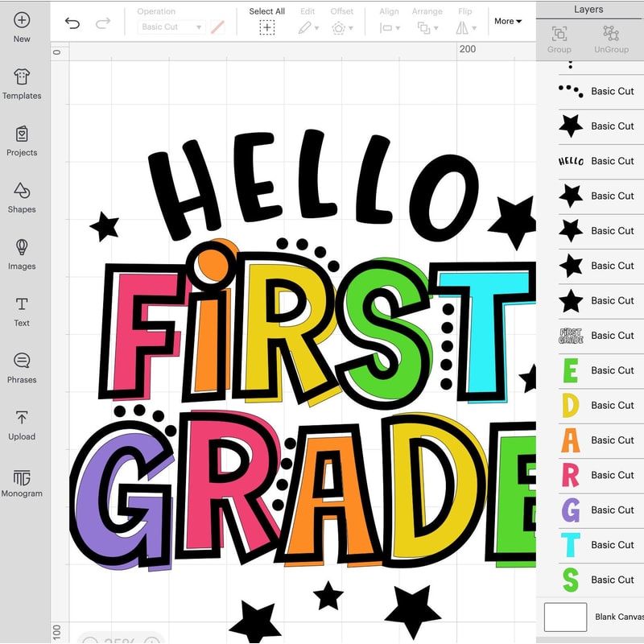This screenshot has height=644, width=644.
Task: Open the Monogram maker
Action: click(22, 481)
